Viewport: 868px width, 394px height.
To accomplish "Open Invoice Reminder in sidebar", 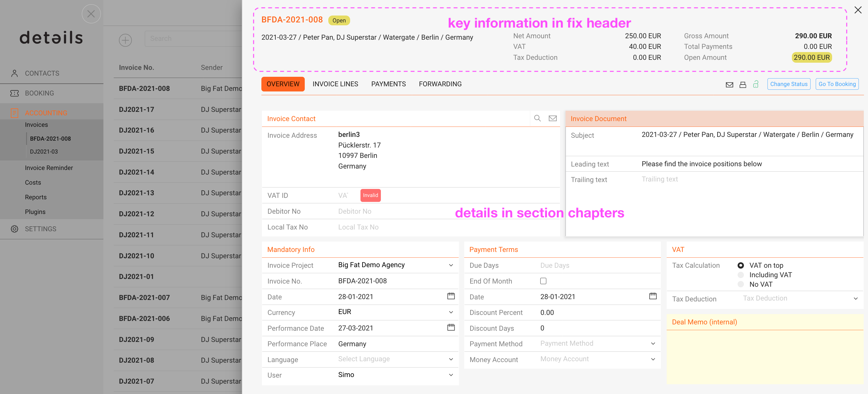I will point(49,168).
